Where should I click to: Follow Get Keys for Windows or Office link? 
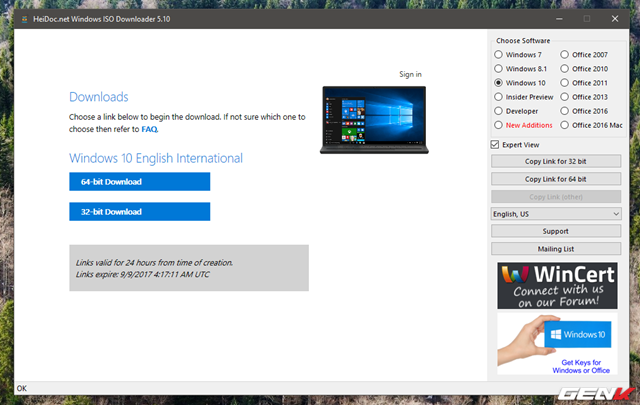coord(581,366)
